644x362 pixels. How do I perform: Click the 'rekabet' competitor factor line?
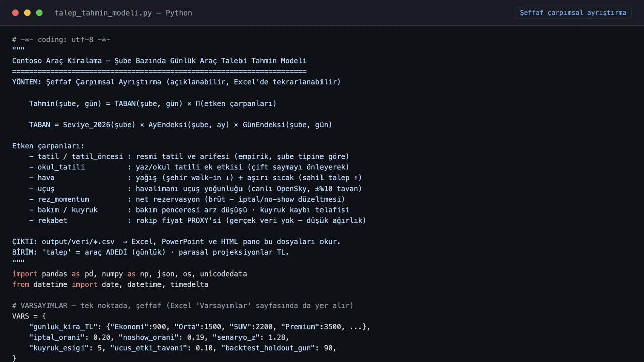[198, 220]
